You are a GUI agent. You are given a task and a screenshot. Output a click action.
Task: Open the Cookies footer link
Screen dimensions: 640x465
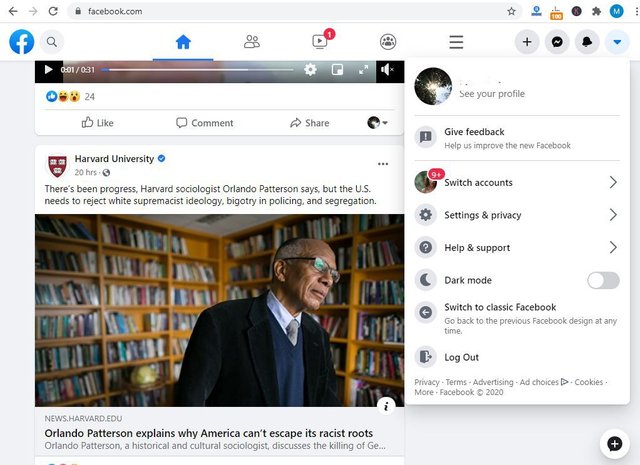coord(589,382)
